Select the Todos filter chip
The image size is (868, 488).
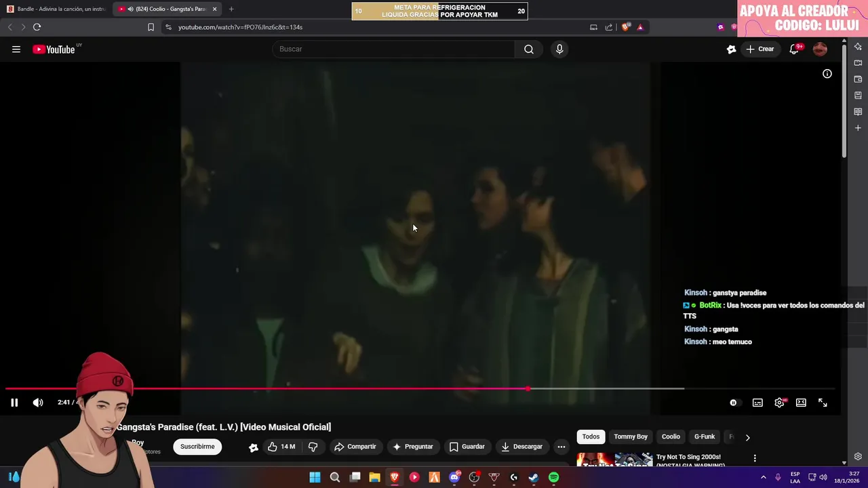pos(591,436)
